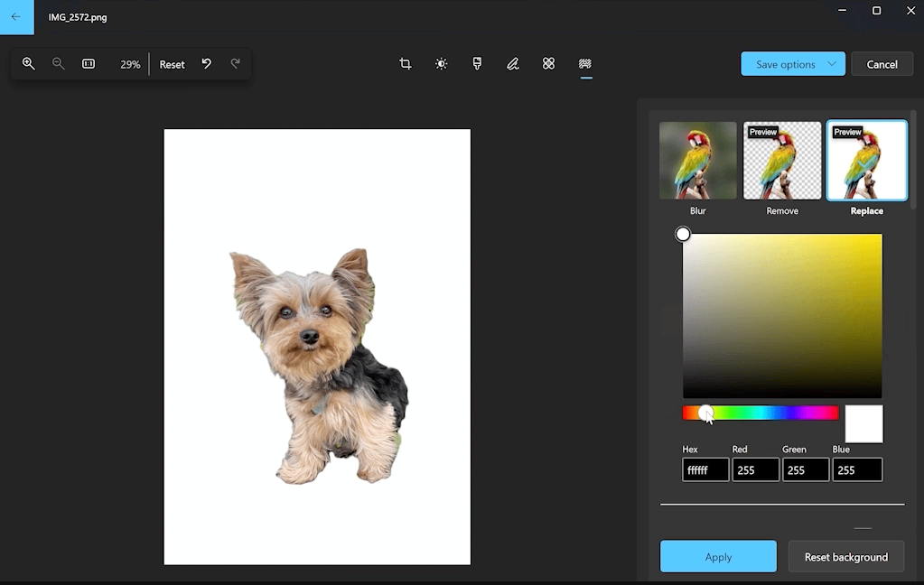The height and width of the screenshot is (585, 924).
Task: Select the Filter tool icon
Action: click(477, 64)
